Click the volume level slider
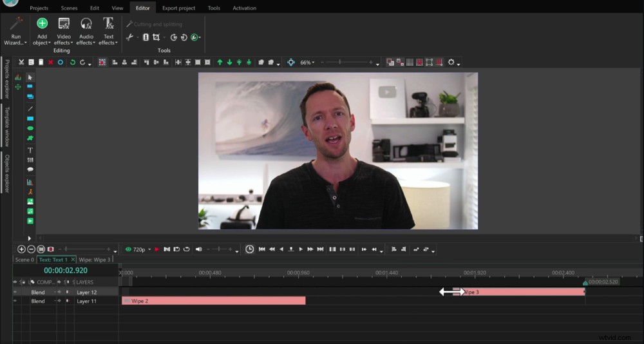The height and width of the screenshot is (344, 644). [x=219, y=249]
